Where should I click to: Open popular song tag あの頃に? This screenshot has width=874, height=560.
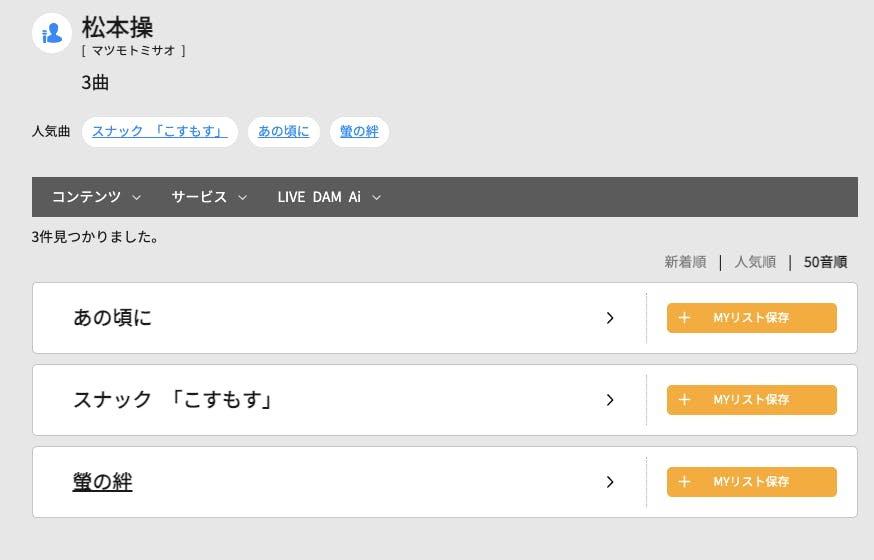pos(284,132)
